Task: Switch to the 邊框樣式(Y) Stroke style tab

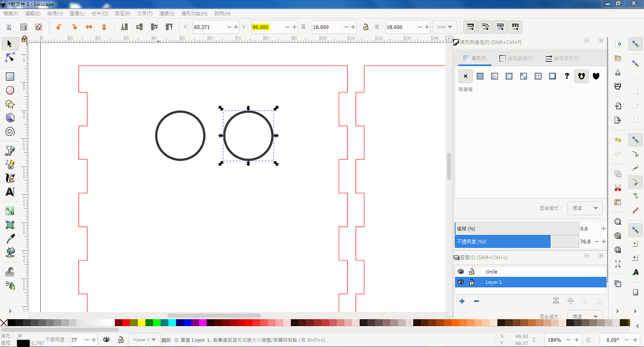Action: (x=562, y=58)
